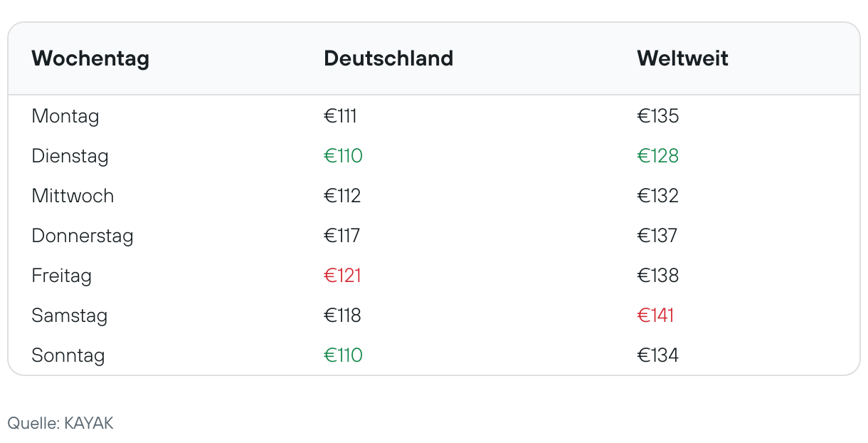Click the Wochentag column header
This screenshot has height=443, width=868.
[90, 58]
